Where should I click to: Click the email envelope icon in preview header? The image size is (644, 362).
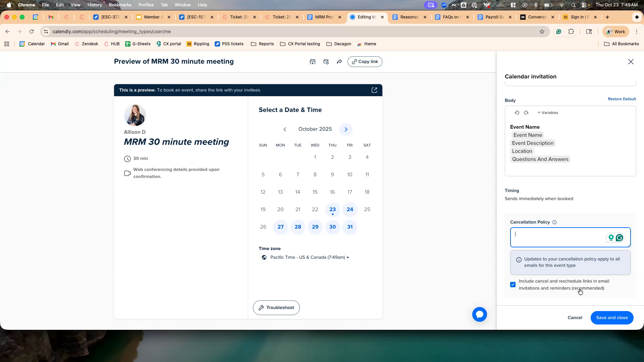point(326,62)
